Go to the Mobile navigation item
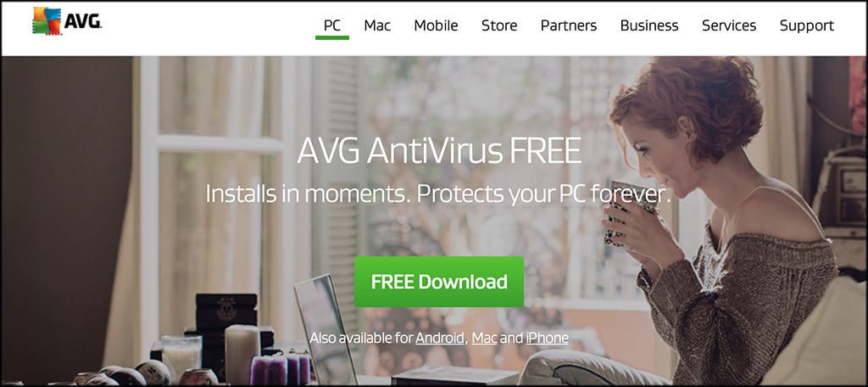The image size is (868, 387). coord(437,25)
